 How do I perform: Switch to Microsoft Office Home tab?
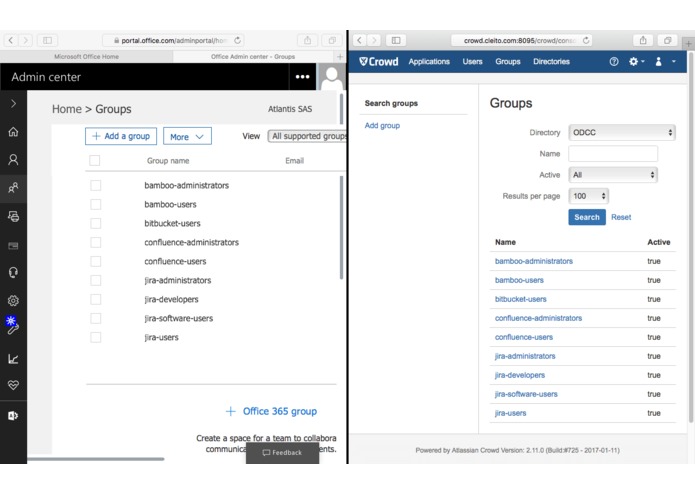pyautogui.click(x=86, y=57)
